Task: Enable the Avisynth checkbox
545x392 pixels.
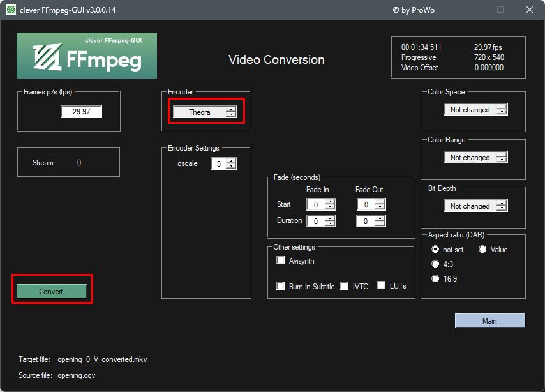Action: click(x=281, y=260)
